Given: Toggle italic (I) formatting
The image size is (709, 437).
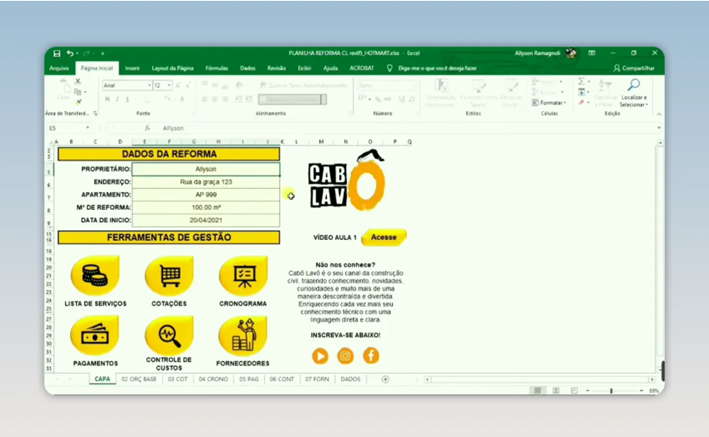Looking at the screenshot, I should click(x=117, y=99).
